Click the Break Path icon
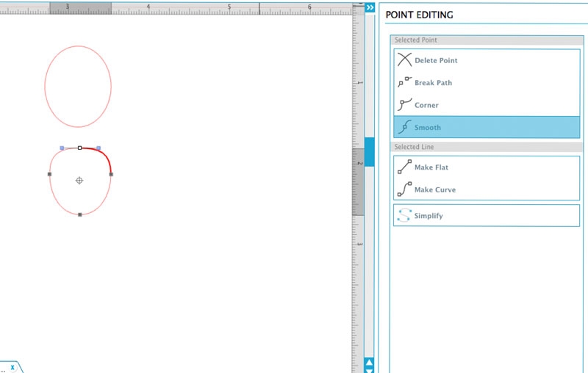The width and height of the screenshot is (588, 373). click(404, 82)
